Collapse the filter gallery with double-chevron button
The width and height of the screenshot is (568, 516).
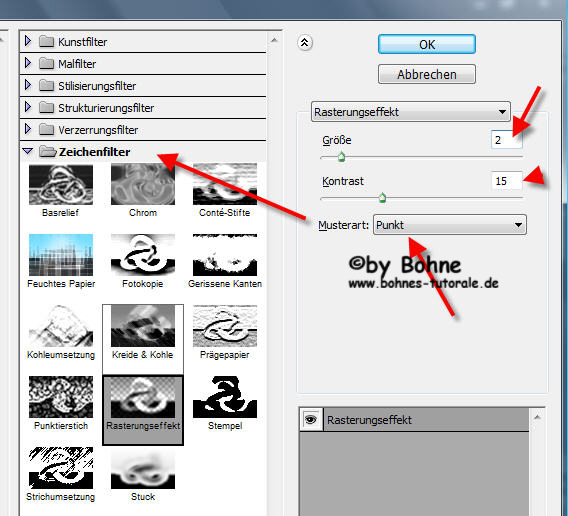pyautogui.click(x=305, y=43)
